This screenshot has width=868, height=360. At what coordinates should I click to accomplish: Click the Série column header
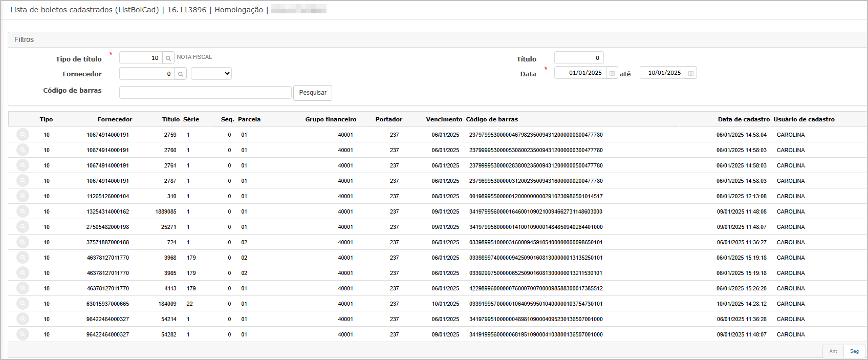click(x=191, y=119)
